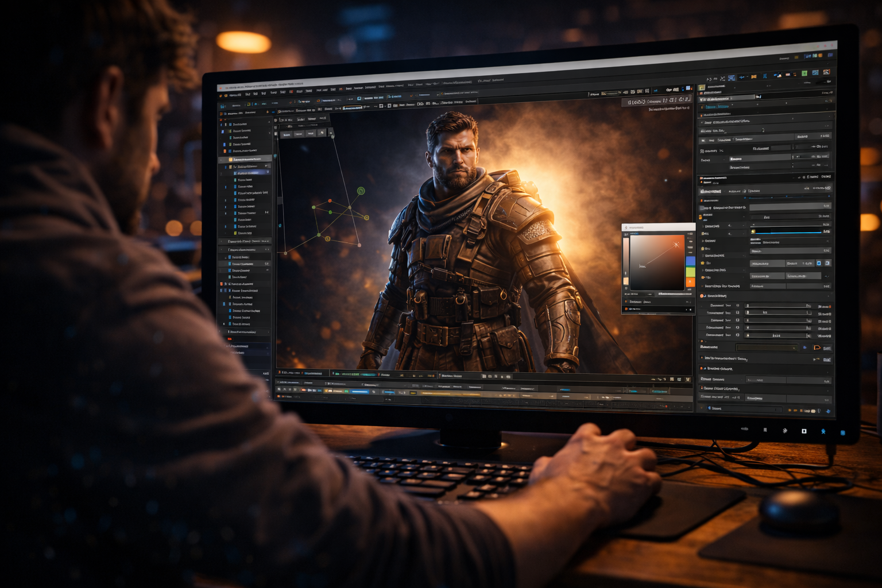The height and width of the screenshot is (588, 882).
Task: Select the yellow folder icon atop properties panel
Action: [x=702, y=88]
